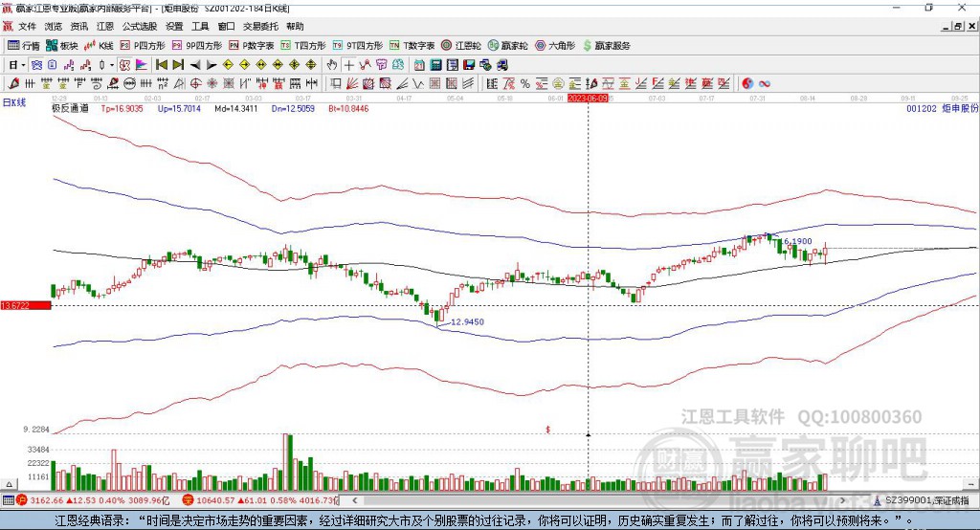This screenshot has width=980, height=530.
Task: Toggle the colored flag indicator button
Action: [x=142, y=65]
